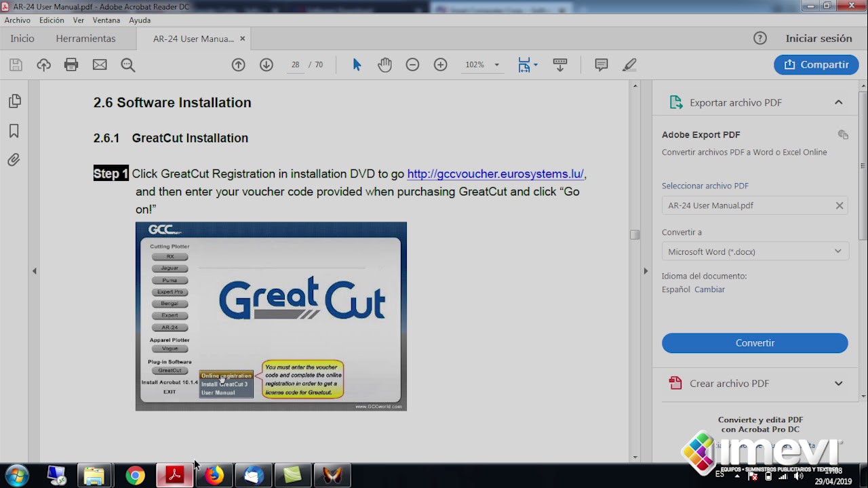The height and width of the screenshot is (488, 868).
Task: Collapse the Exportar archivo PDF section
Action: tap(838, 102)
